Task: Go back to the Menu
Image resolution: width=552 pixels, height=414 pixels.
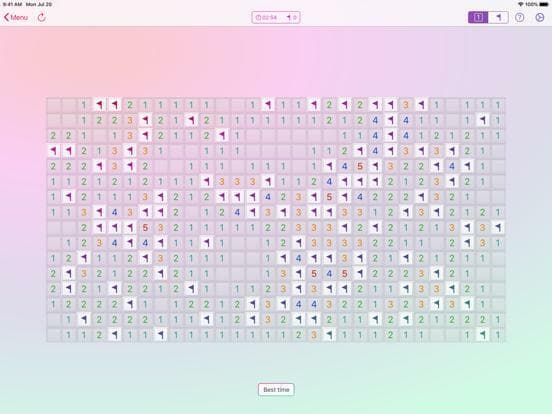Action: point(16,17)
